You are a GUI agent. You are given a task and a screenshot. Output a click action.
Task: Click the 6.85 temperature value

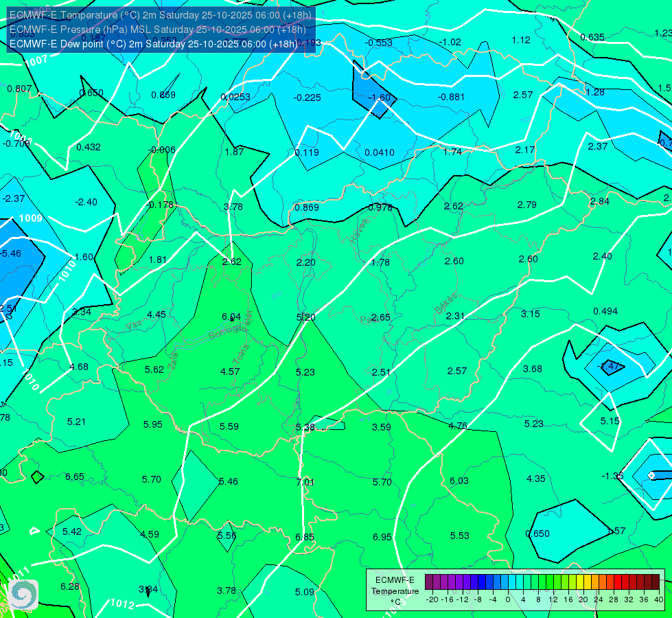pyautogui.click(x=305, y=537)
